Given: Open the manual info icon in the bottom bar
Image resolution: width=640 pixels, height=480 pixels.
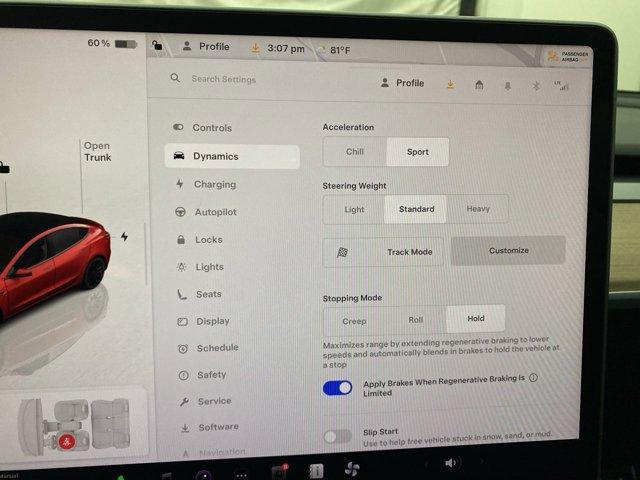Looking at the screenshot, I should pos(316,471).
